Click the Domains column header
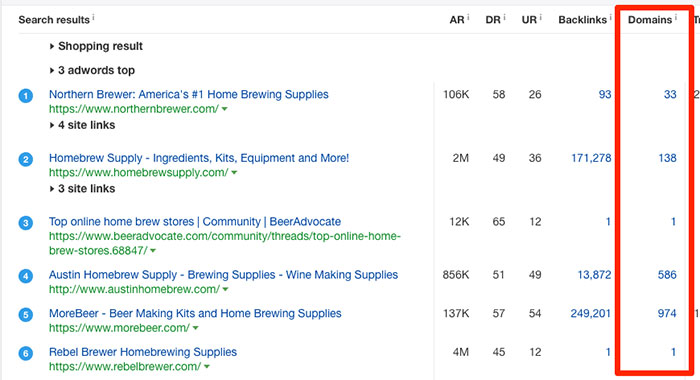Screen dimensions: 700x380 650,20
